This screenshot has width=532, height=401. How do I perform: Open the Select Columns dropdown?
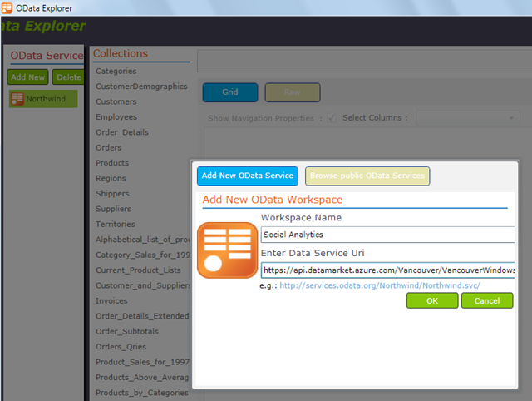[x=468, y=118]
